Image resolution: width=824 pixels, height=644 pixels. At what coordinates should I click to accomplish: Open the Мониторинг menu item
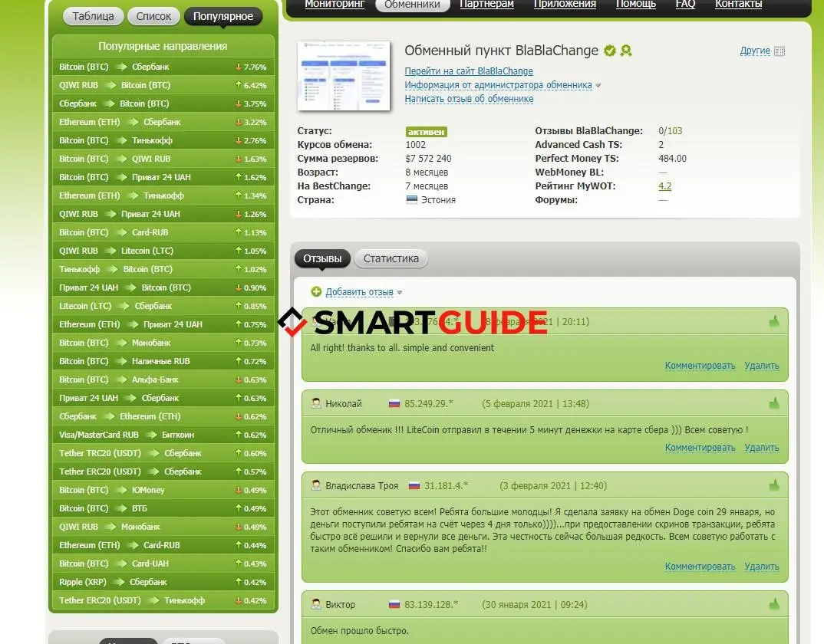point(335,5)
